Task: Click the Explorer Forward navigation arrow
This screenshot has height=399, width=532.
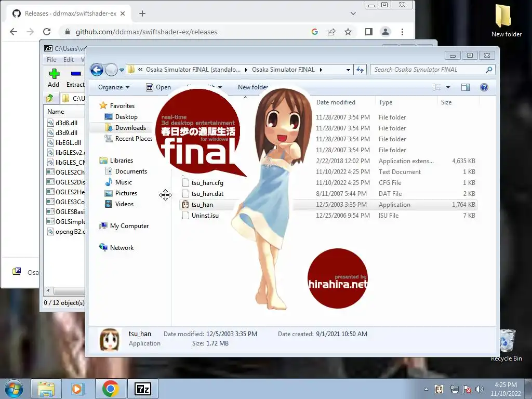Action: [111, 70]
